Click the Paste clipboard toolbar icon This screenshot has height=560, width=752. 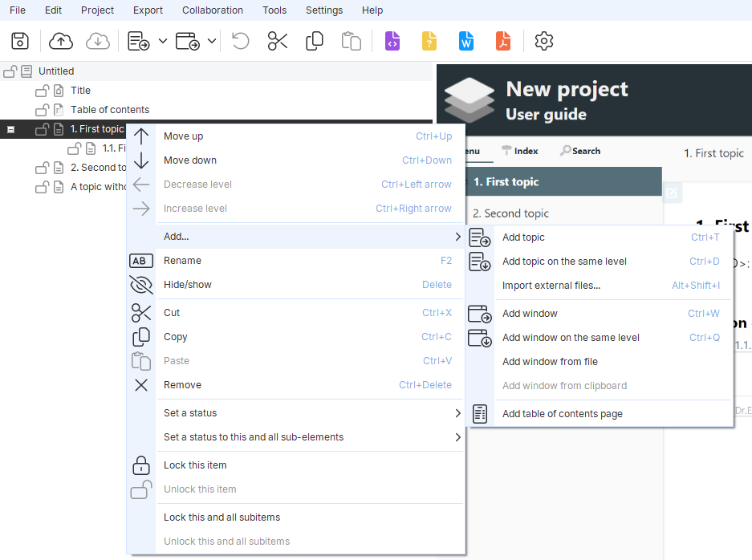tap(351, 41)
